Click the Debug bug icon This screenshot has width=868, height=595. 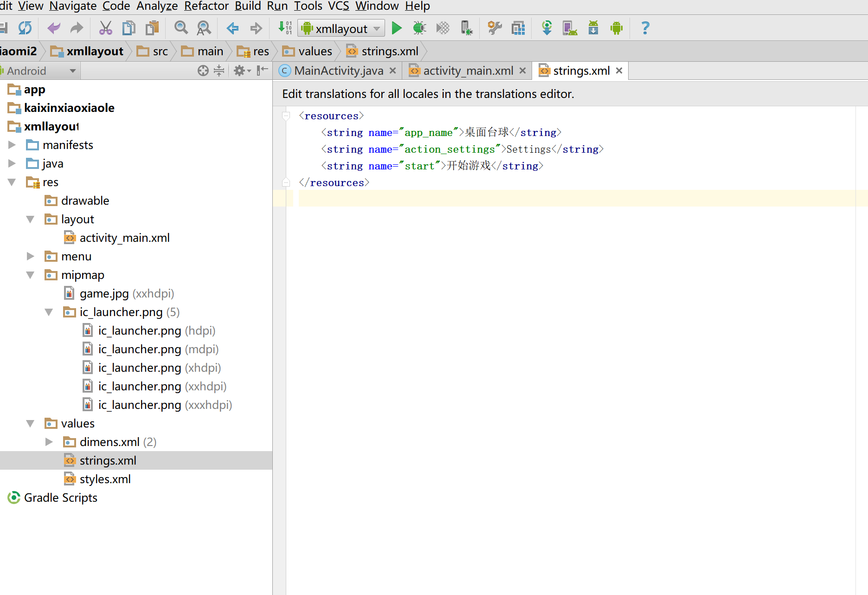point(419,28)
